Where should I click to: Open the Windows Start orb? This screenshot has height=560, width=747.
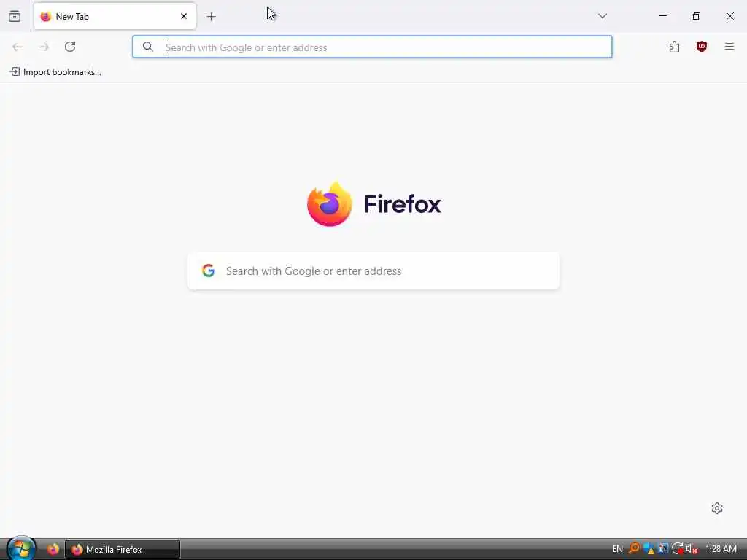21,548
